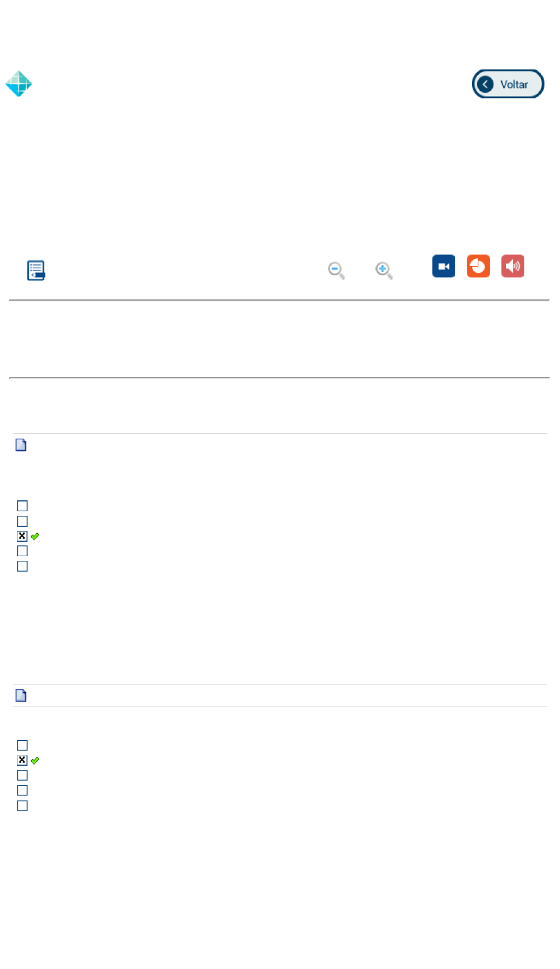The image size is (560, 969).
Task: Check the fourth option of question one
Action: [x=22, y=551]
